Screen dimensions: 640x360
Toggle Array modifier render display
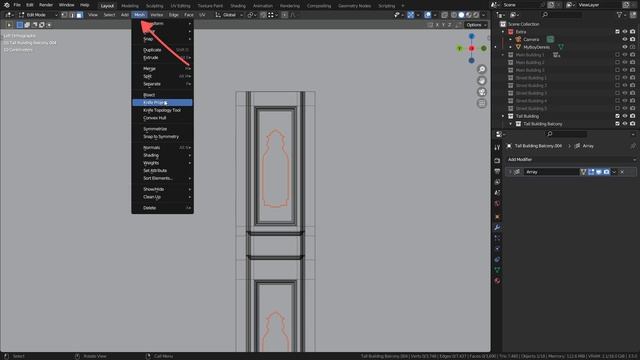[x=607, y=172]
